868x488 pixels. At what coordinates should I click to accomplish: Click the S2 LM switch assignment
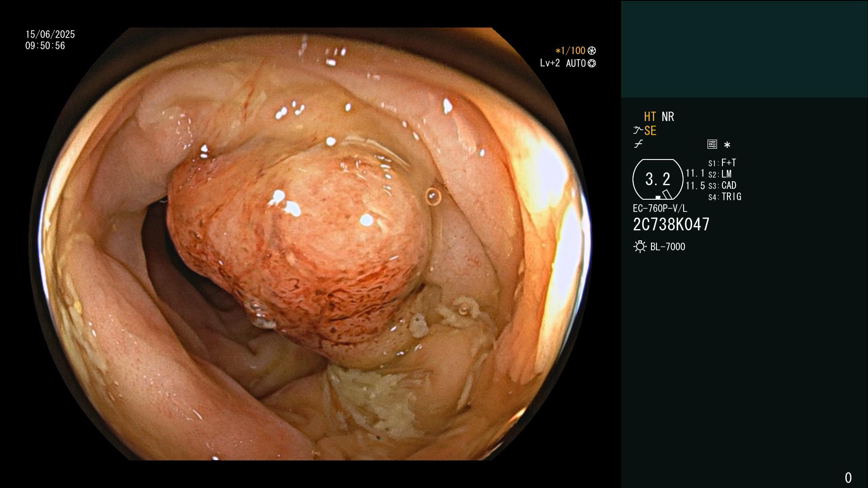(720, 174)
